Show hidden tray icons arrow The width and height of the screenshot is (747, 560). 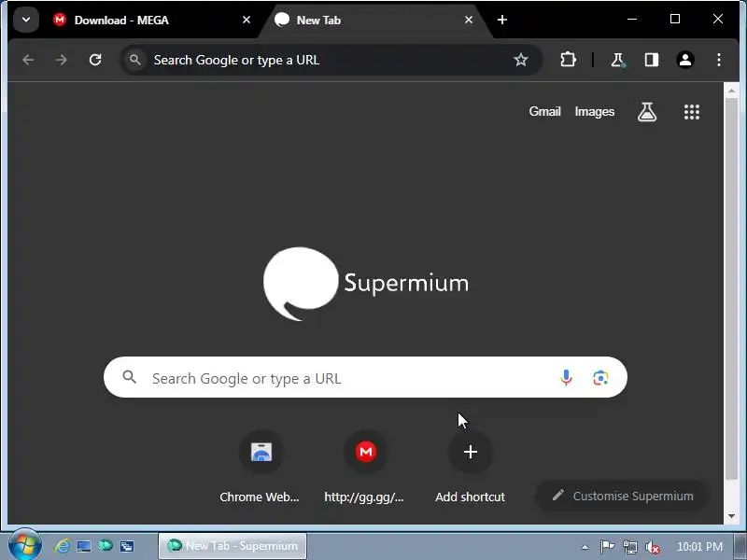click(x=585, y=547)
